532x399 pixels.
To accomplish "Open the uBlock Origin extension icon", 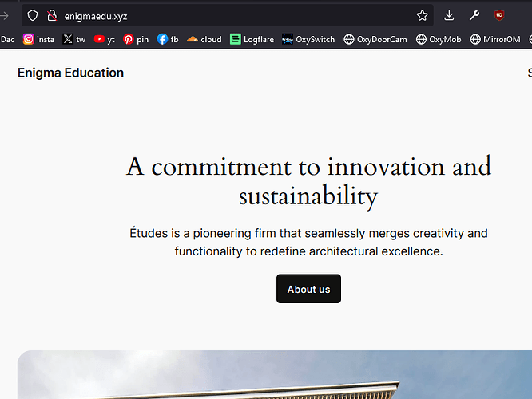I will (x=499, y=15).
